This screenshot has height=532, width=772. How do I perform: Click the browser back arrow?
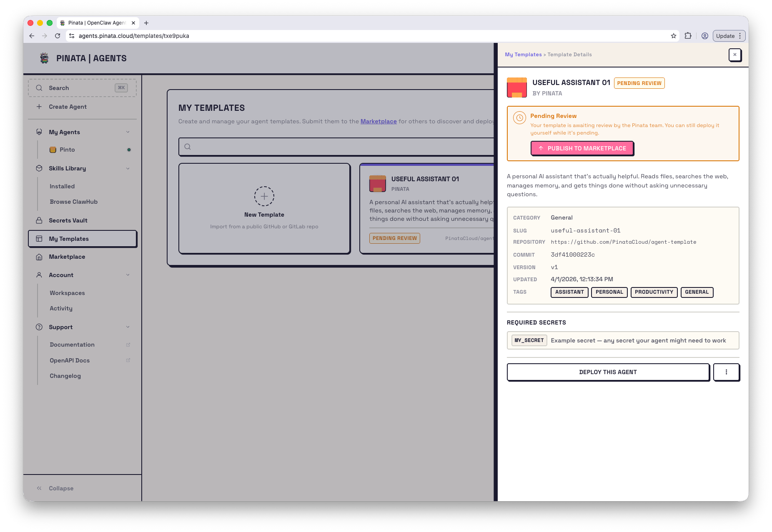point(32,36)
